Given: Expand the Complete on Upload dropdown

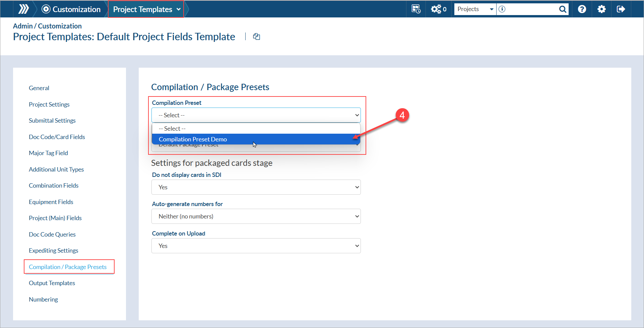Looking at the screenshot, I should tap(256, 246).
